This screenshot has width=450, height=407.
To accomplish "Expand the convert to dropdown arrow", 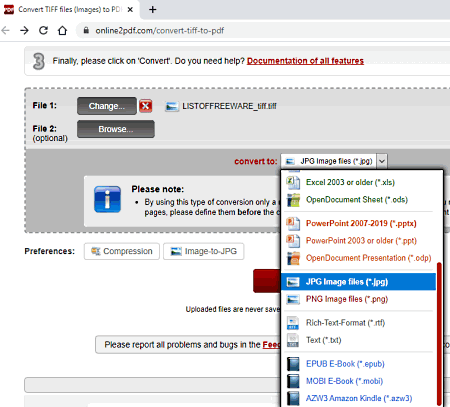I will 382,161.
